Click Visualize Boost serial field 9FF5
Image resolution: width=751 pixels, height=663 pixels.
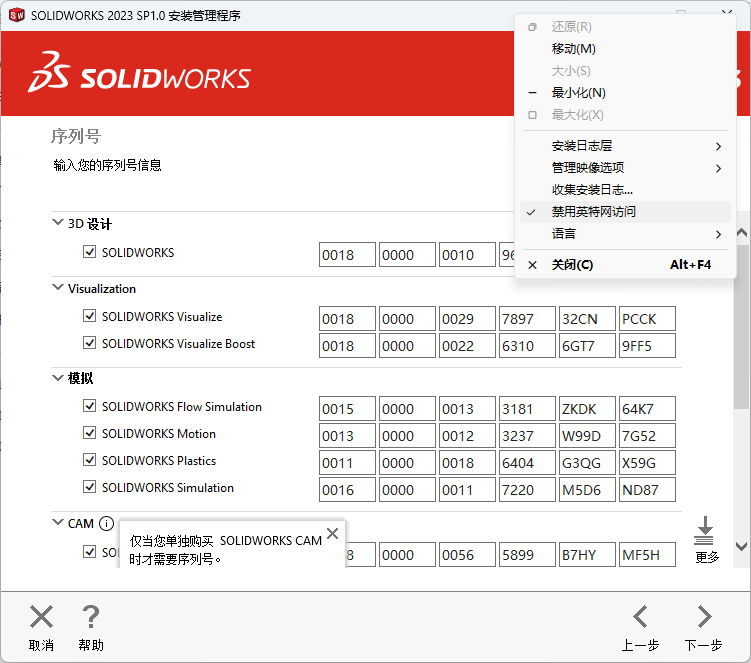(647, 345)
